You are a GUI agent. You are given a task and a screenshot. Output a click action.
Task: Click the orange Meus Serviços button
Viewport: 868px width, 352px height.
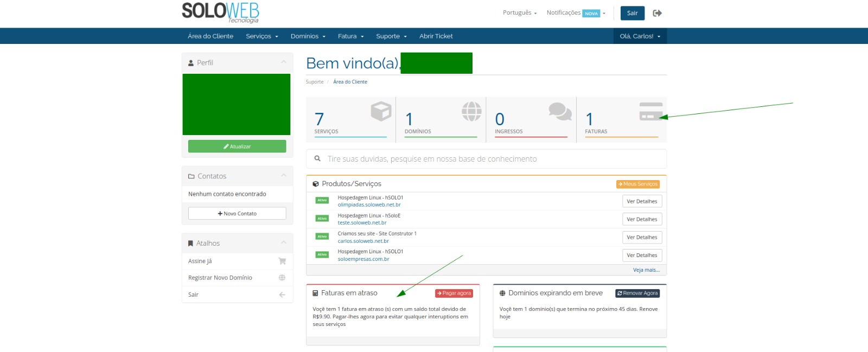pyautogui.click(x=638, y=184)
